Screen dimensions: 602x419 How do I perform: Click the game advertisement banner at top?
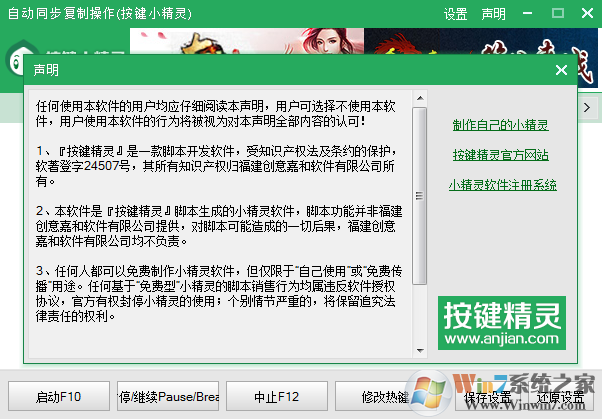(x=364, y=41)
